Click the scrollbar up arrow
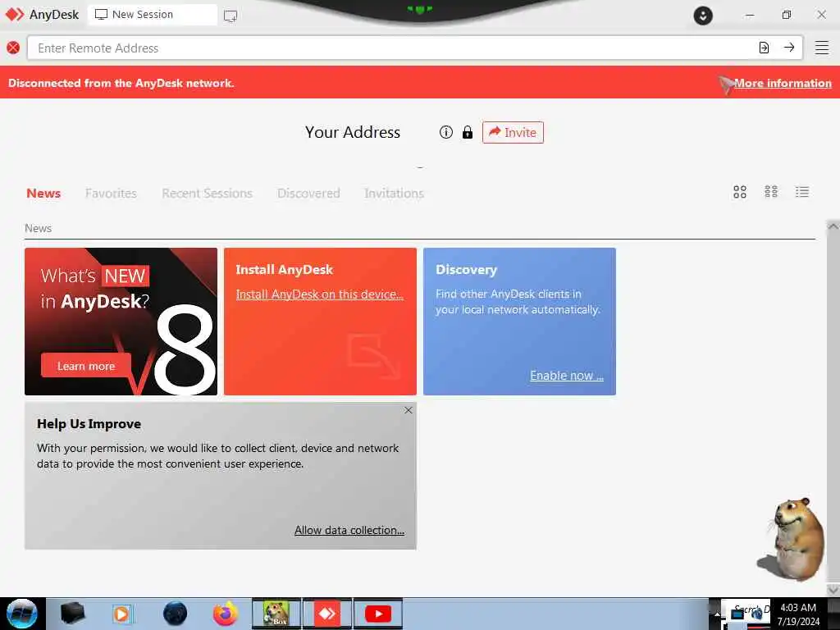The width and height of the screenshot is (840, 630). pos(833,226)
